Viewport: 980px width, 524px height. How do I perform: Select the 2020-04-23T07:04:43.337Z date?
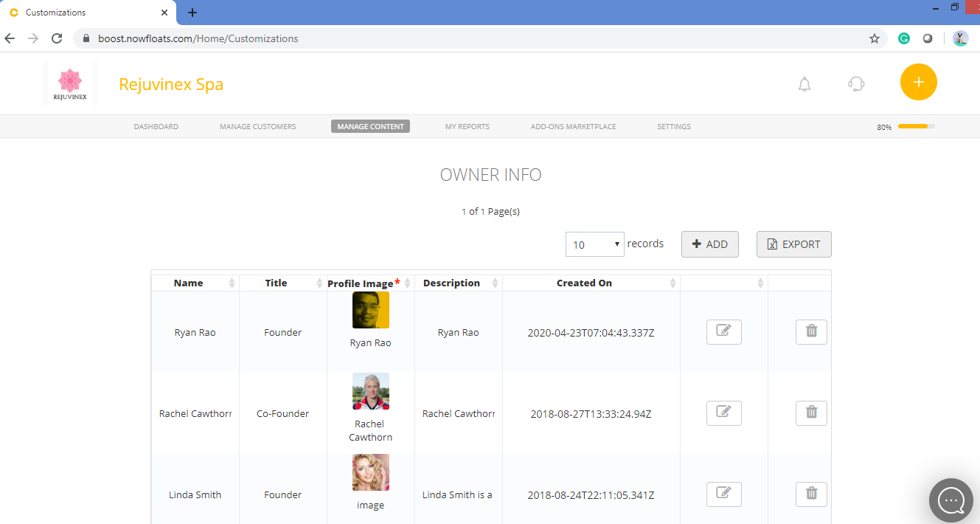click(591, 333)
